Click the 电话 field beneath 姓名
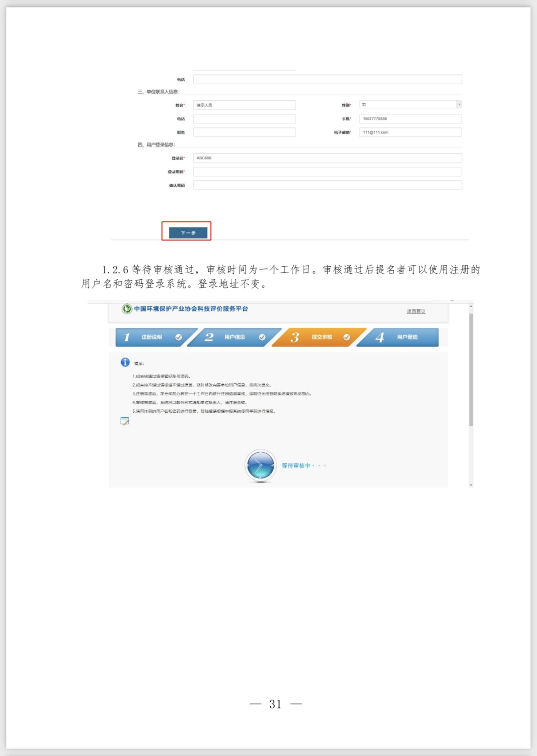This screenshot has width=537, height=756. [244, 119]
